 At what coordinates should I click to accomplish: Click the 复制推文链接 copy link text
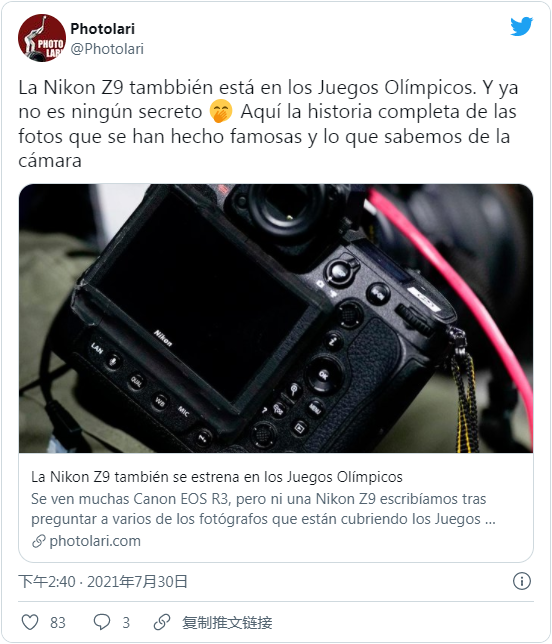[x=227, y=623]
